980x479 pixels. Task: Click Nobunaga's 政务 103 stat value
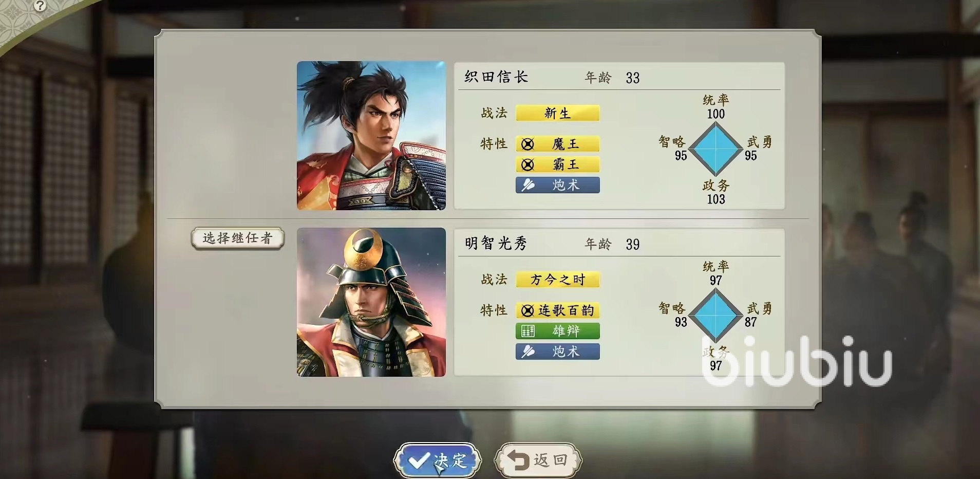[715, 199]
